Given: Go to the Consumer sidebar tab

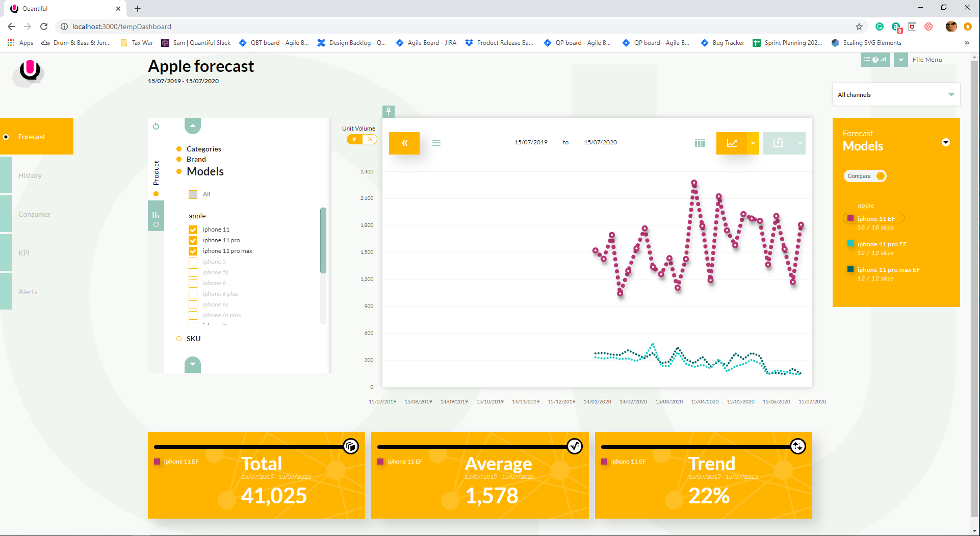Looking at the screenshot, I should coord(34,214).
